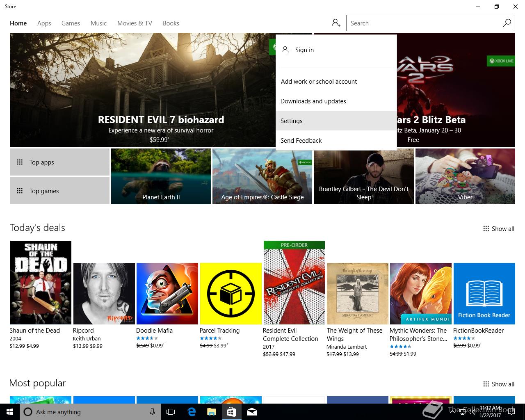Open the Shaun of the Dead poster

tap(41, 283)
